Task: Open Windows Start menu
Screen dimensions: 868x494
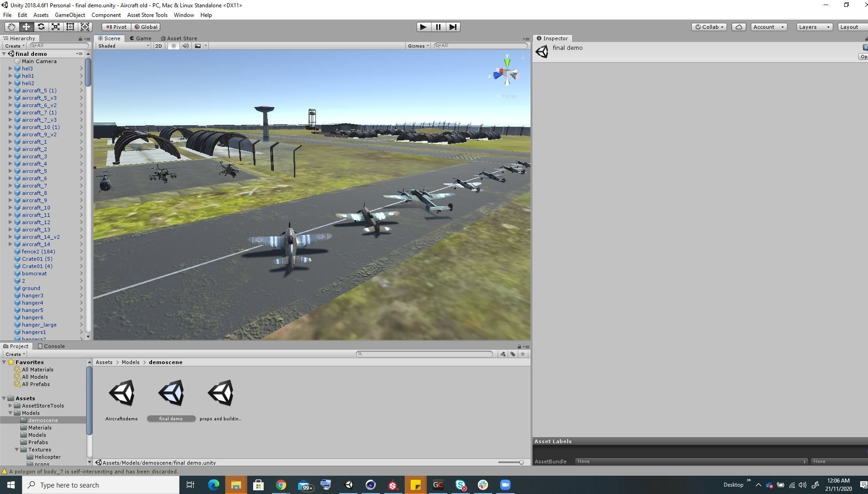Action: 11,485
